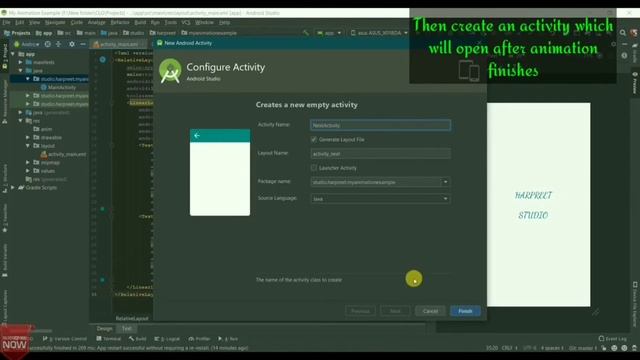Collapse the layout folder
The image size is (640, 360).
28,146
